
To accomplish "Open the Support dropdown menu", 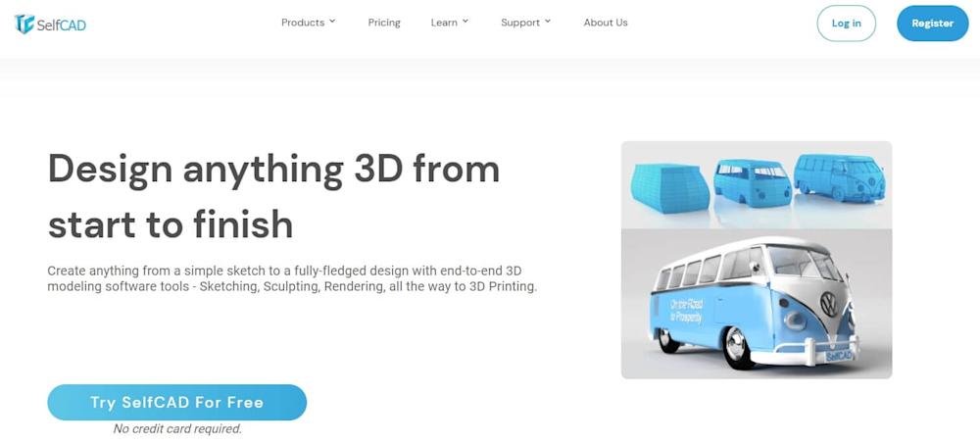I will tap(525, 23).
